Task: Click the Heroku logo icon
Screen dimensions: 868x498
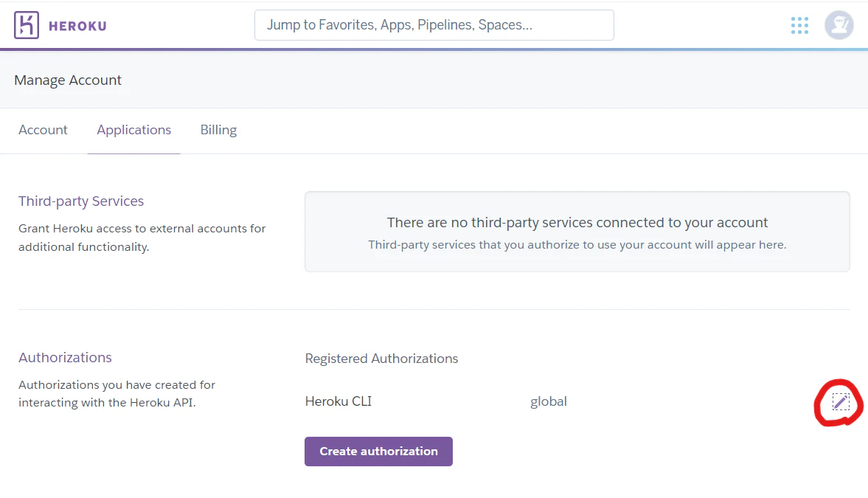Action: (27, 25)
